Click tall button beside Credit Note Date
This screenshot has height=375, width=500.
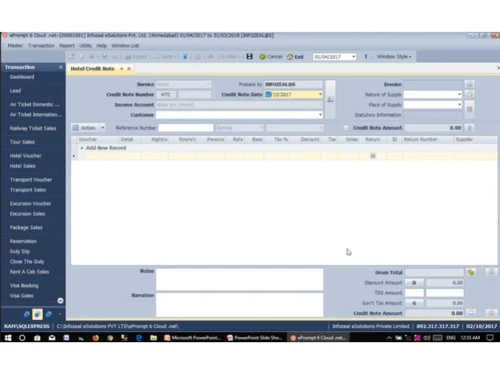pyautogui.click(x=330, y=99)
